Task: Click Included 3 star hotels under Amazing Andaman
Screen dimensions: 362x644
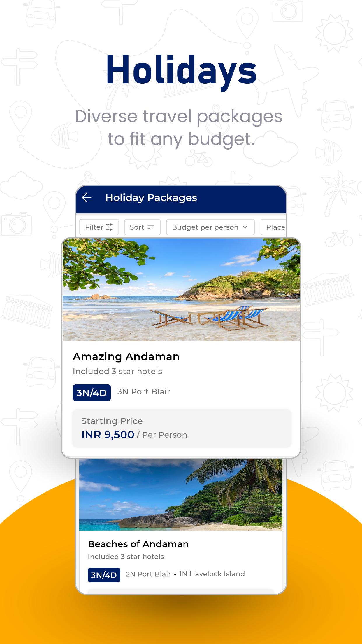Action: (117, 371)
